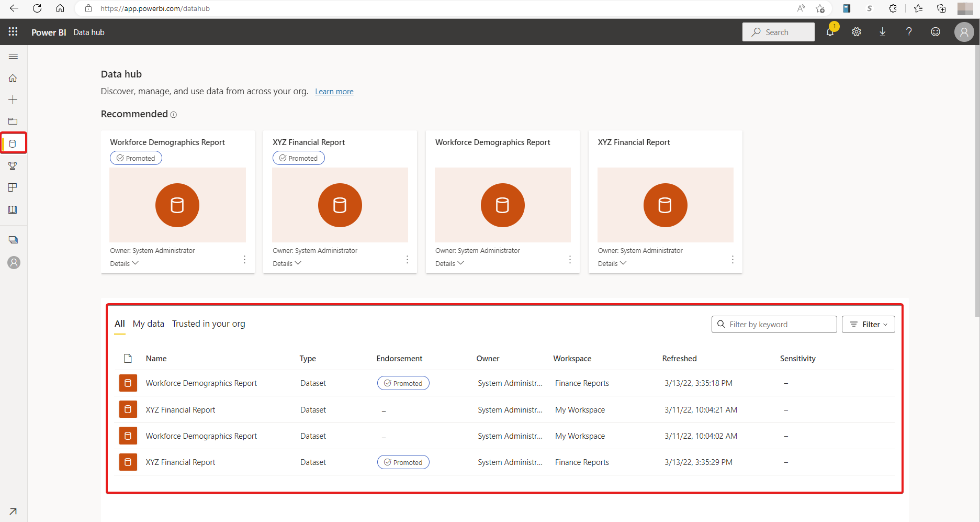Image resolution: width=980 pixels, height=522 pixels.
Task: Sort by Refreshed column header
Action: tap(679, 359)
